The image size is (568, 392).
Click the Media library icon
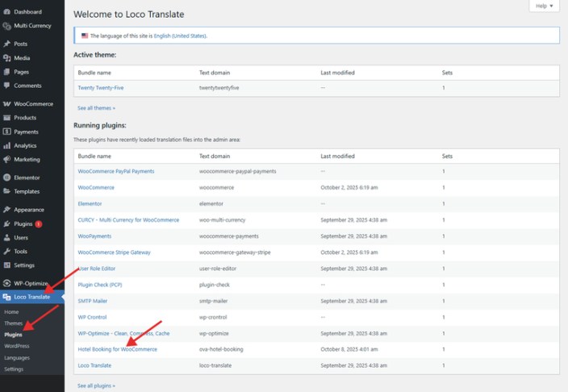pyautogui.click(x=6, y=58)
